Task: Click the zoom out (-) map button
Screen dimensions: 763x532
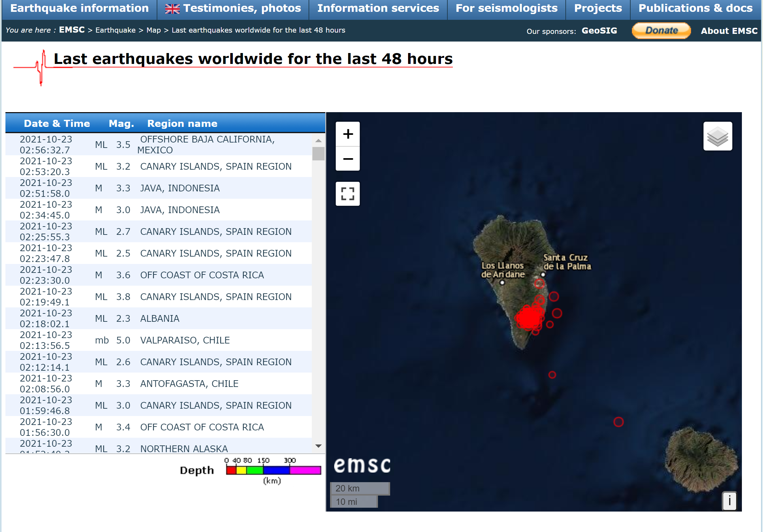Action: [x=348, y=159]
